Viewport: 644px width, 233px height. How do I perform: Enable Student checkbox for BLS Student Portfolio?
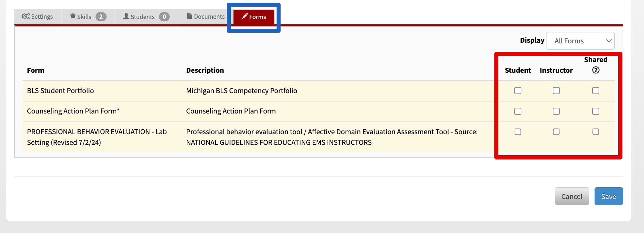[x=518, y=90]
